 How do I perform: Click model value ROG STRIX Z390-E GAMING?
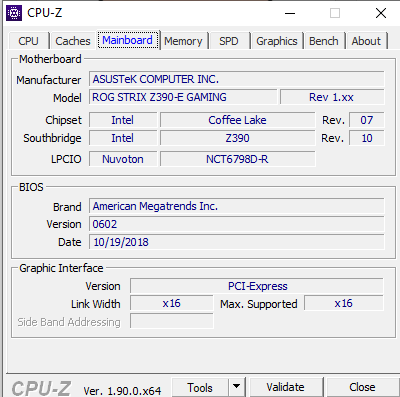click(x=183, y=97)
